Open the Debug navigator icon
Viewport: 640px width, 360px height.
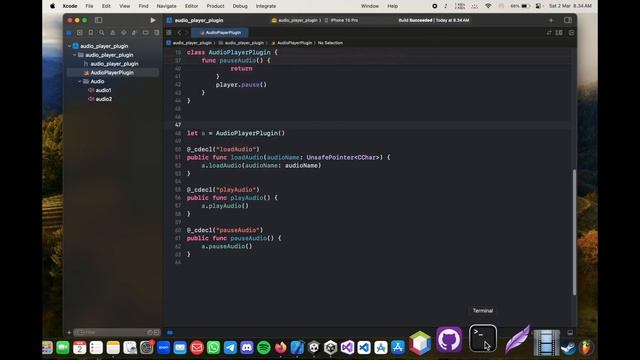134,33
